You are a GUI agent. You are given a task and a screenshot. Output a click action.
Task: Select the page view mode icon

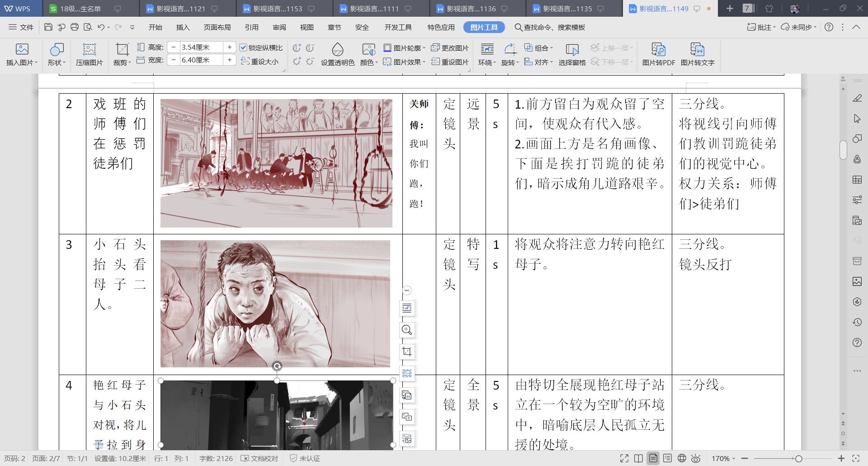653,458
